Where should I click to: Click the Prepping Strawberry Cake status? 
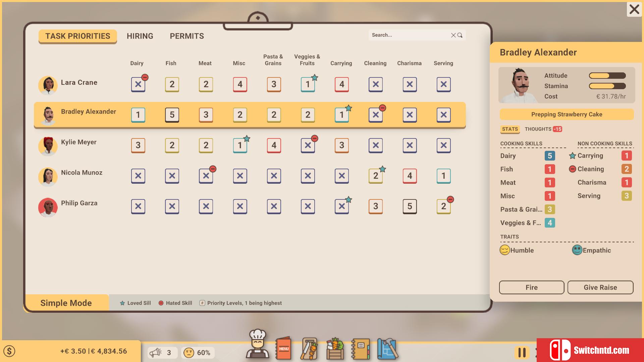[567, 114]
